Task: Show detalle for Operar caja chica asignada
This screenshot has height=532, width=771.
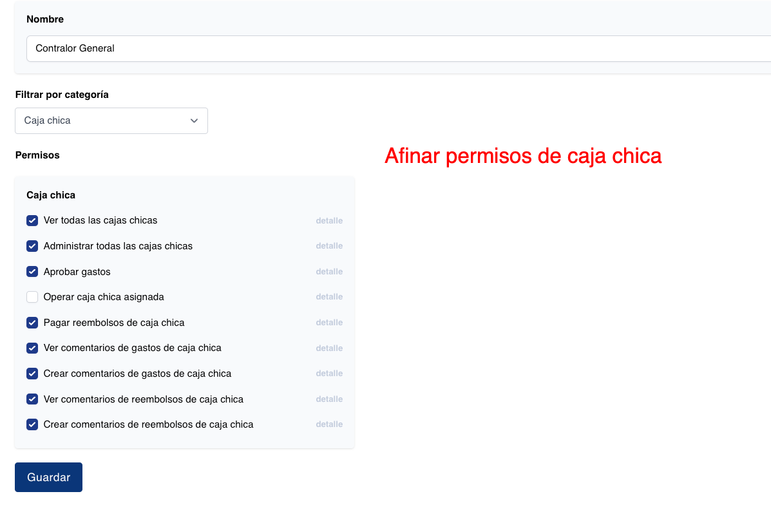Action: tap(329, 297)
